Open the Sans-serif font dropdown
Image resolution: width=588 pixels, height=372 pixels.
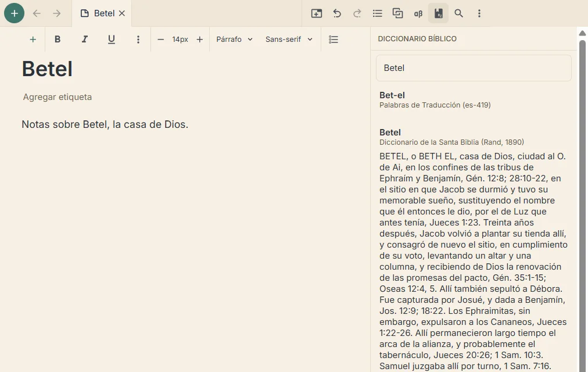click(x=289, y=40)
